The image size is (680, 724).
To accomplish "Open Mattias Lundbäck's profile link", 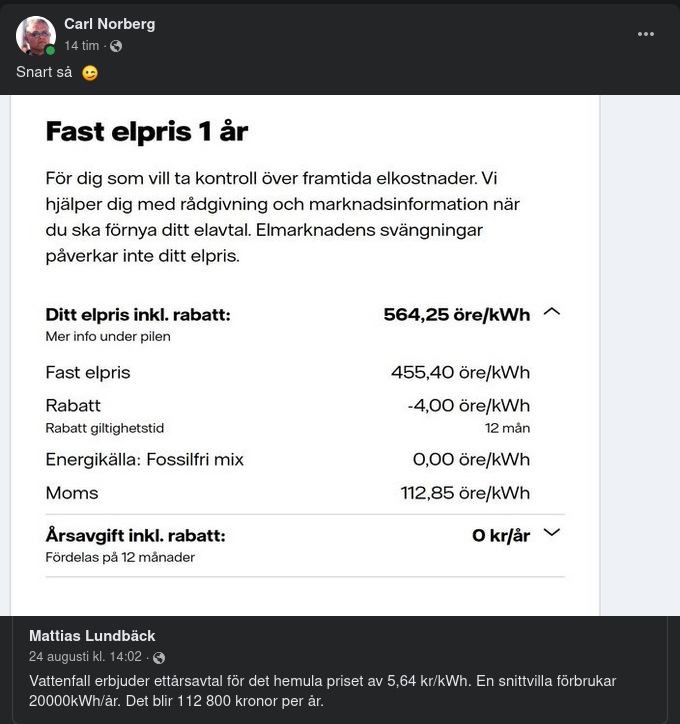I will 92,636.
